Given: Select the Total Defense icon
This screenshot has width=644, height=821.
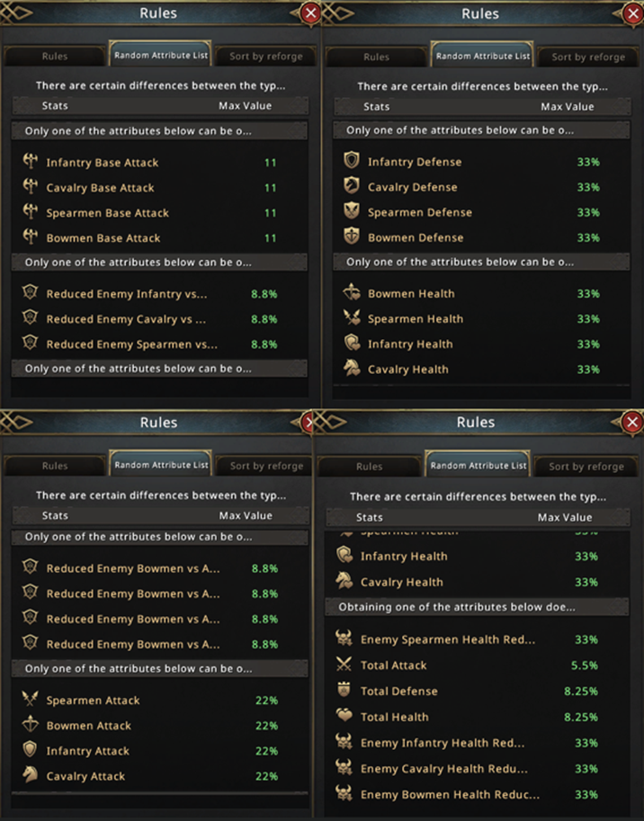Looking at the screenshot, I should [x=343, y=691].
